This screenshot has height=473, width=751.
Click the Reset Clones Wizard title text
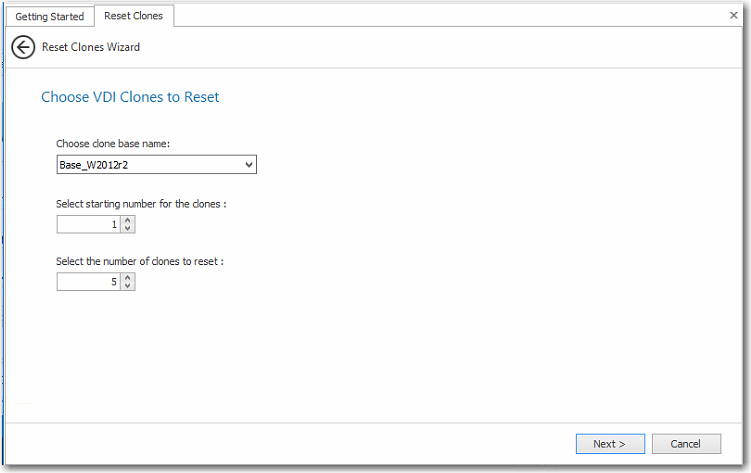coord(91,47)
